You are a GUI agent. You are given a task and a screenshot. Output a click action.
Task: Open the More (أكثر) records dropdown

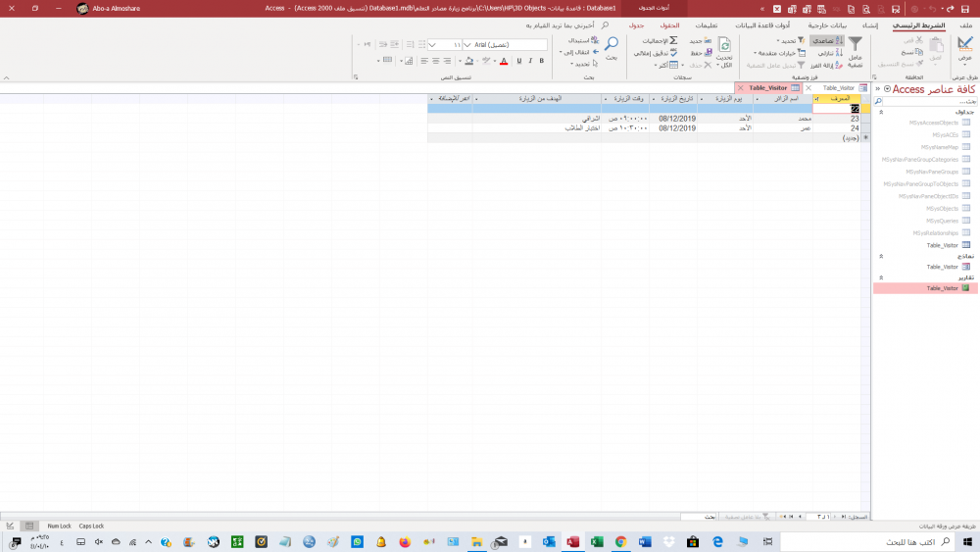(x=665, y=65)
